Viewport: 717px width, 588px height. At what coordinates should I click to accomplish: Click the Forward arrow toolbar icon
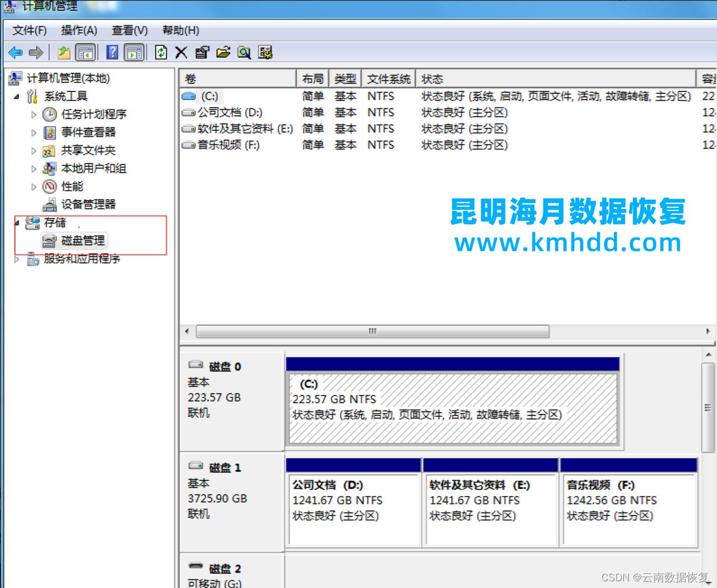pyautogui.click(x=36, y=53)
